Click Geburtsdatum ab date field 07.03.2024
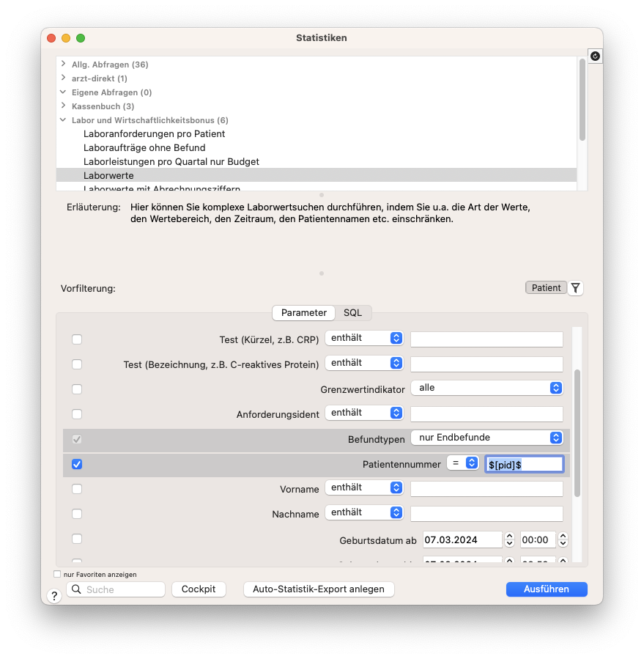Viewport: 644px width, 659px height. (x=462, y=540)
